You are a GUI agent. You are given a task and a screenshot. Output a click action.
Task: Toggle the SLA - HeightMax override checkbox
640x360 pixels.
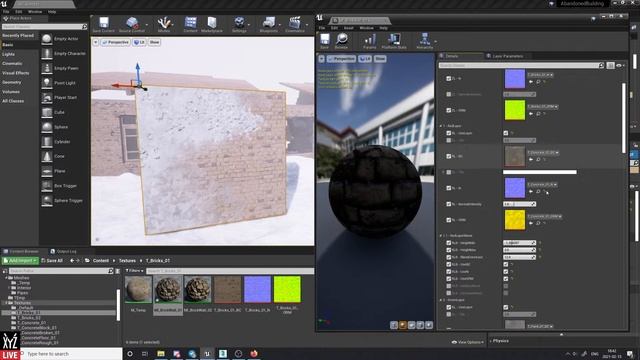pos(449,250)
